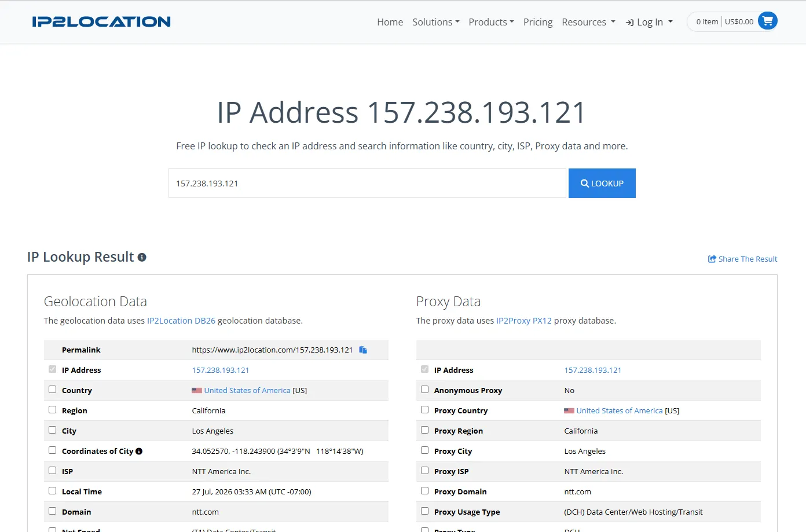Toggle the Proxy Region checkbox
This screenshot has height=532, width=806.
tap(425, 430)
